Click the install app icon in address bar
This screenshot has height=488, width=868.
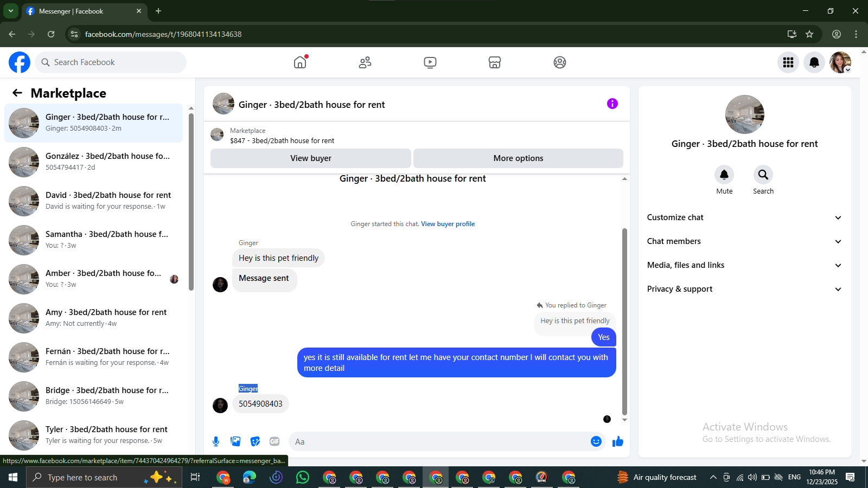[792, 34]
